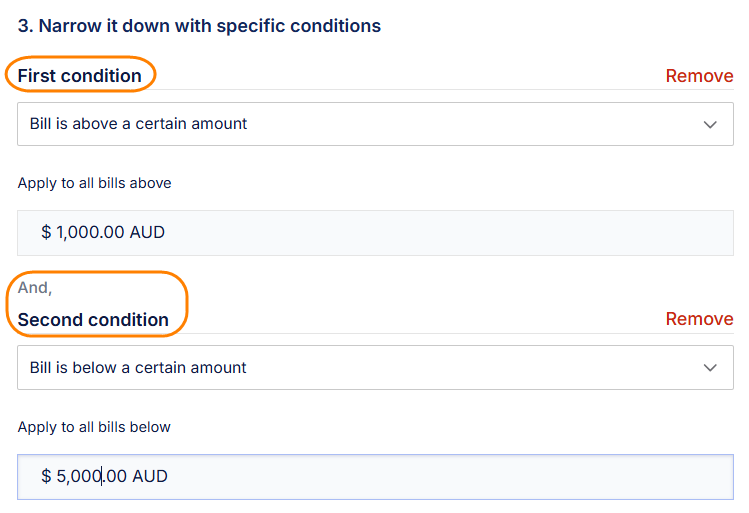The width and height of the screenshot is (749, 513).
Task: Open the "Bill is above a certain amount" dropdown
Action: point(375,124)
